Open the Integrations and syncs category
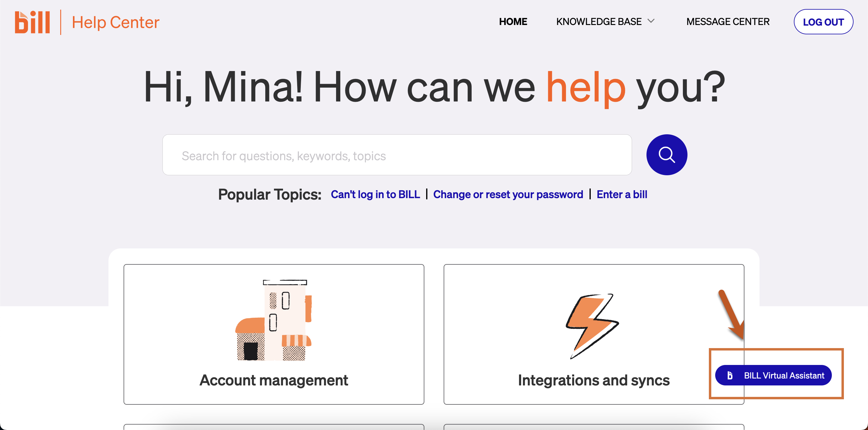This screenshot has width=868, height=430. 594,337
